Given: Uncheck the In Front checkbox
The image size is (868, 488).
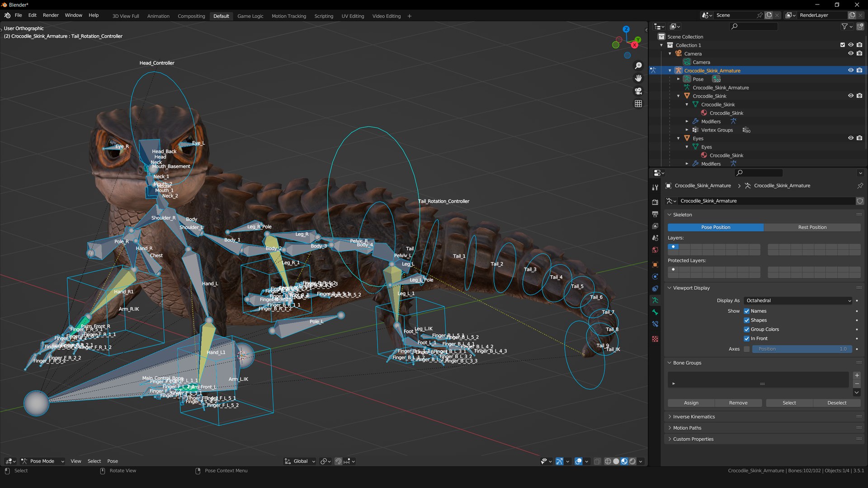Looking at the screenshot, I should (746, 339).
